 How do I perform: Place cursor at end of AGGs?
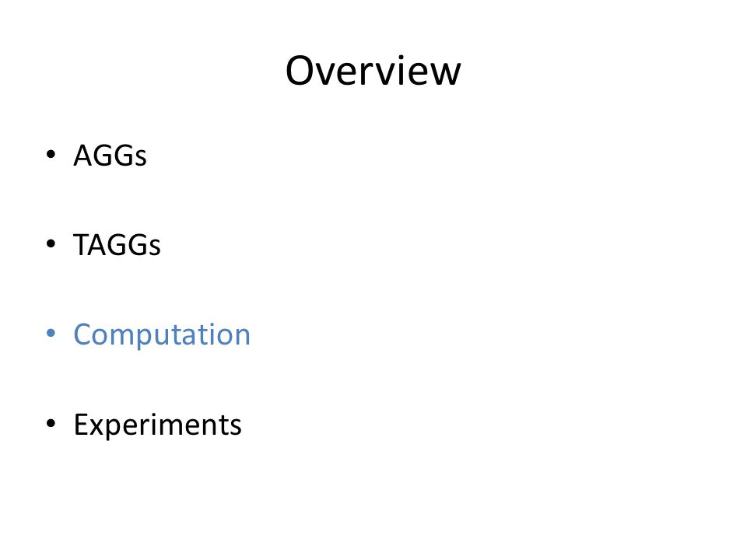147,156
